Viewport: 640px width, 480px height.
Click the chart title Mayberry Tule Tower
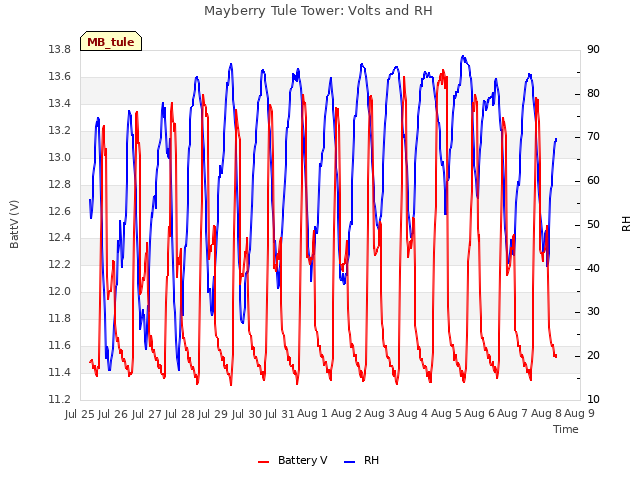[x=318, y=10]
